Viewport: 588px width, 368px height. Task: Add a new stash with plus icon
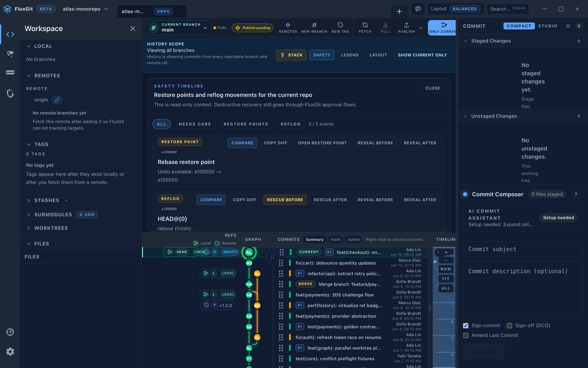click(66, 200)
